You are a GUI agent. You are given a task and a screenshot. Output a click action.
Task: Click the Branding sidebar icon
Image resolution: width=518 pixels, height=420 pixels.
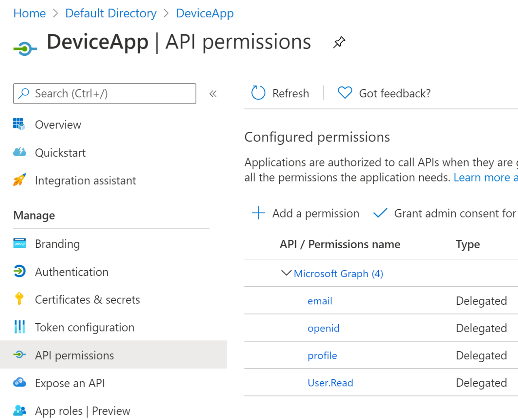point(19,243)
